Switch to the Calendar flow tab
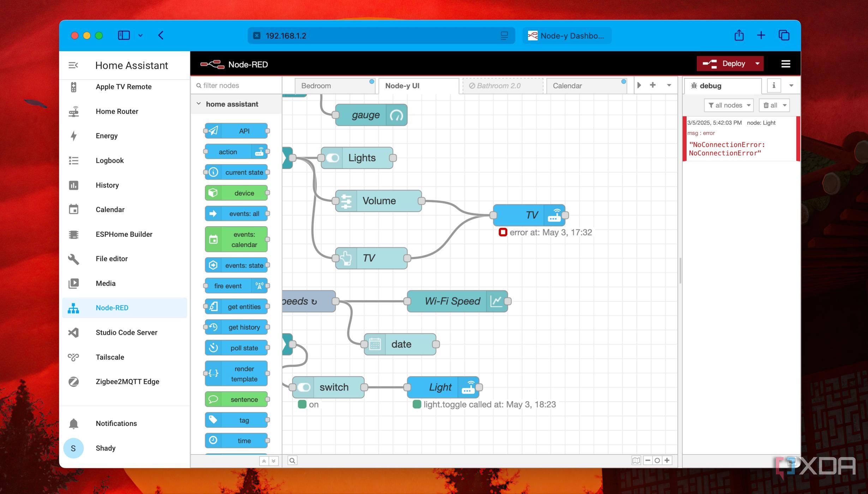868x494 pixels. [567, 85]
